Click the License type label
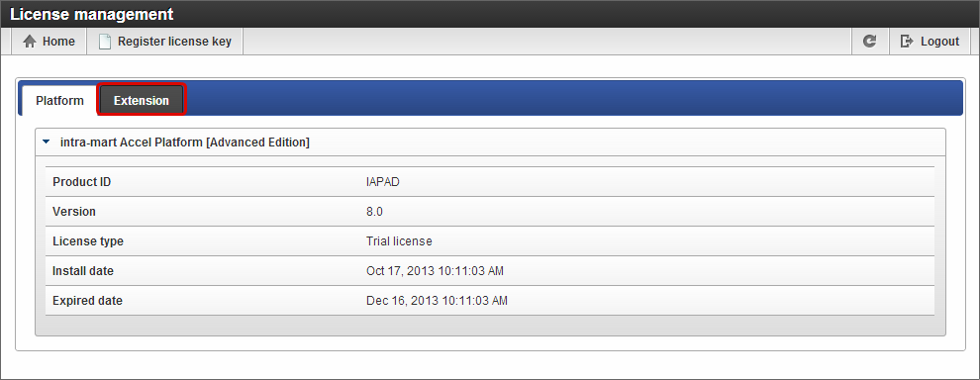This screenshot has width=980, height=380. (x=88, y=240)
